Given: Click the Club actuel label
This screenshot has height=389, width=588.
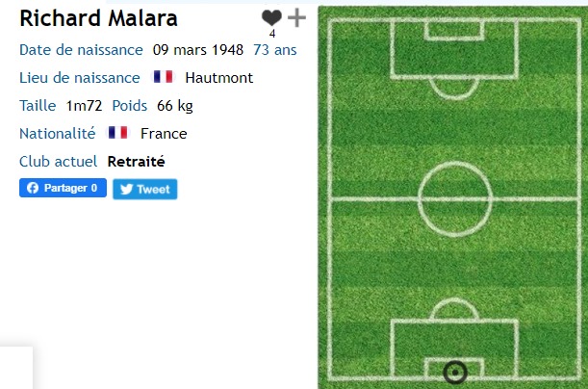Looking at the screenshot, I should (58, 162).
